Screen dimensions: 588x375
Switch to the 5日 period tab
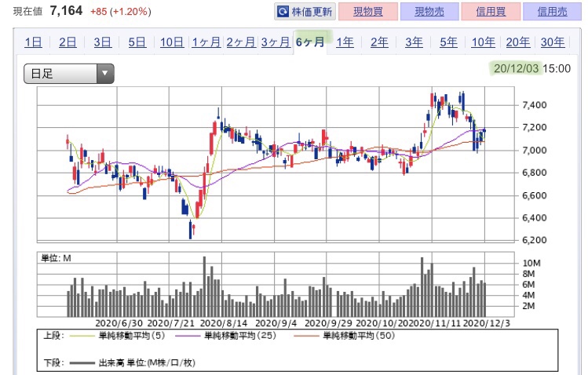coord(137,42)
